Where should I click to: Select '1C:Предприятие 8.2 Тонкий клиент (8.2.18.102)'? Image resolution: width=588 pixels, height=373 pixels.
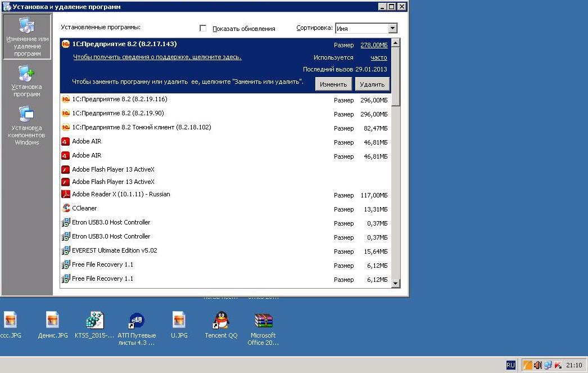[225, 128]
